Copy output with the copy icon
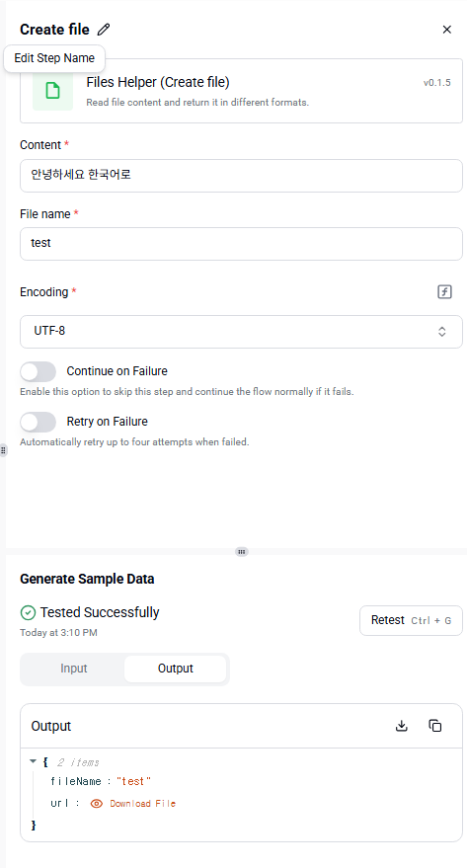Image resolution: width=467 pixels, height=868 pixels. click(435, 726)
